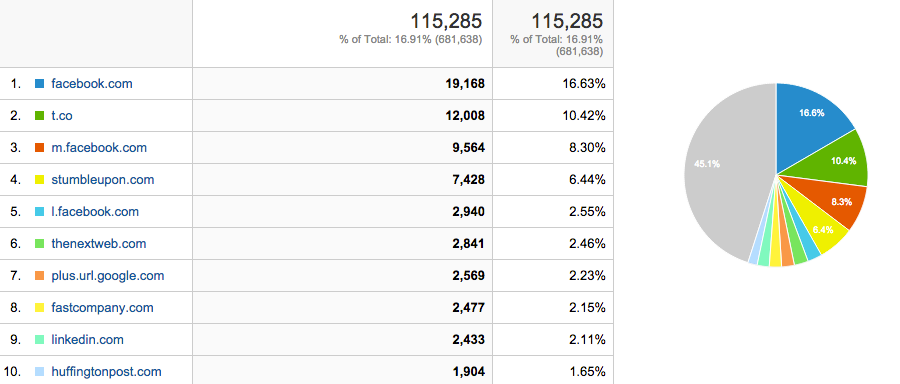Open the stumbleupon.com source link
Image resolution: width=900 pixels, height=384 pixels.
coord(103,180)
